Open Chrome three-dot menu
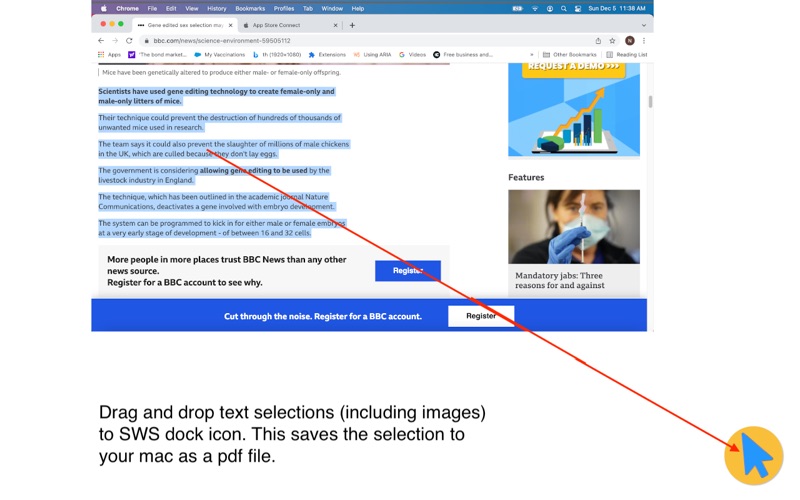Viewport: 800px width, 500px height. (644, 40)
